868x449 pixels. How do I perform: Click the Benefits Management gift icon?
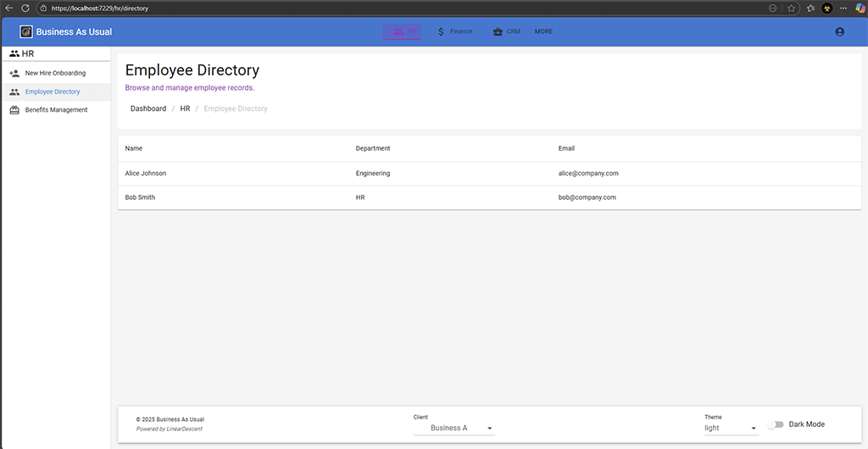14,110
